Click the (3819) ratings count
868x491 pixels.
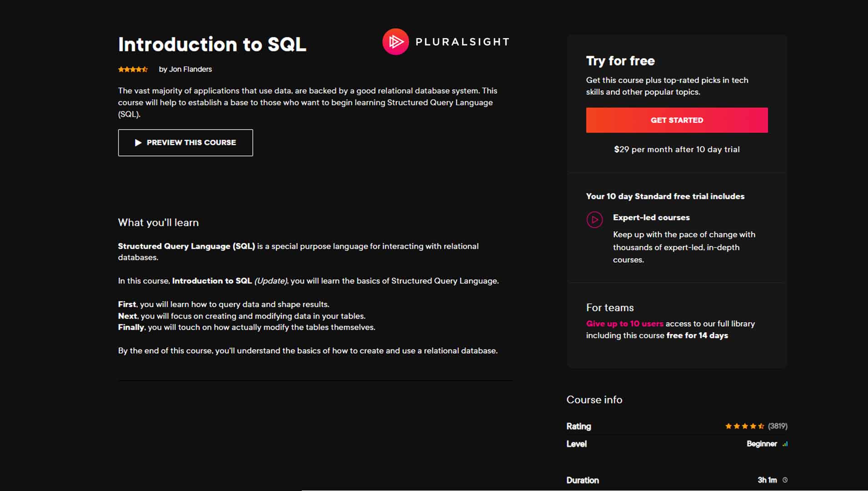[778, 426]
